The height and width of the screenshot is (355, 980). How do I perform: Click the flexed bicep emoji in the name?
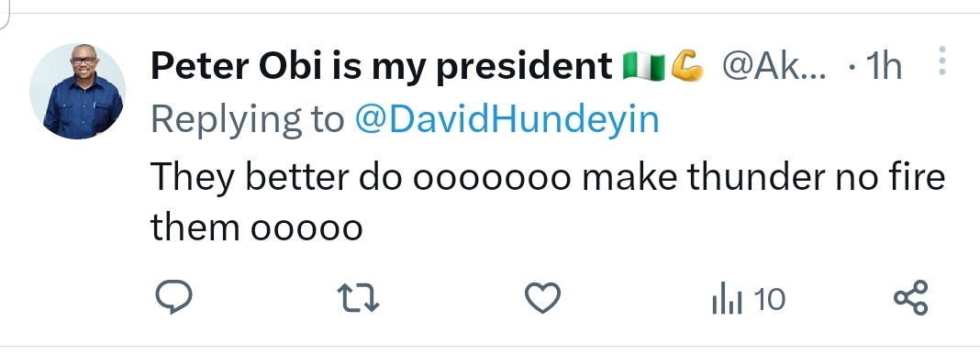click(687, 66)
